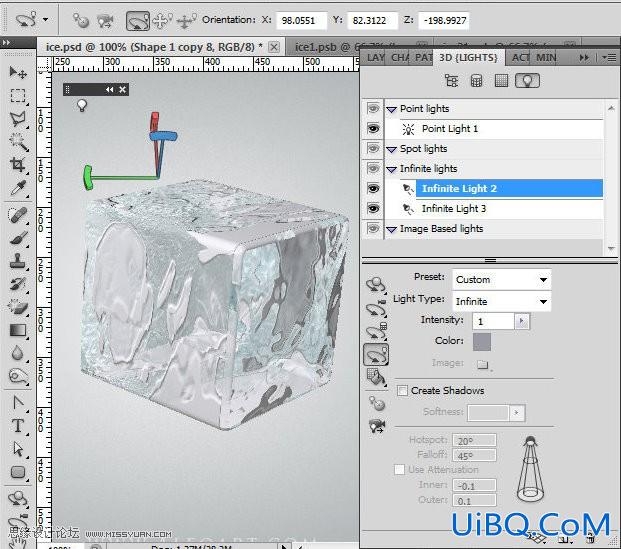The image size is (621, 549).
Task: Click Filter By Materials icon
Action: pos(501,81)
